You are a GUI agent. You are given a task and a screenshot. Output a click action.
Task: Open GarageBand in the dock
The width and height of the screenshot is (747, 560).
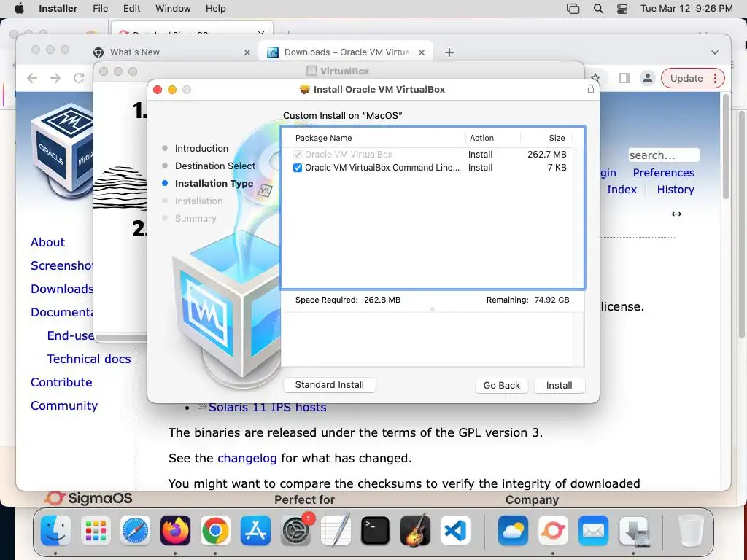(415, 531)
